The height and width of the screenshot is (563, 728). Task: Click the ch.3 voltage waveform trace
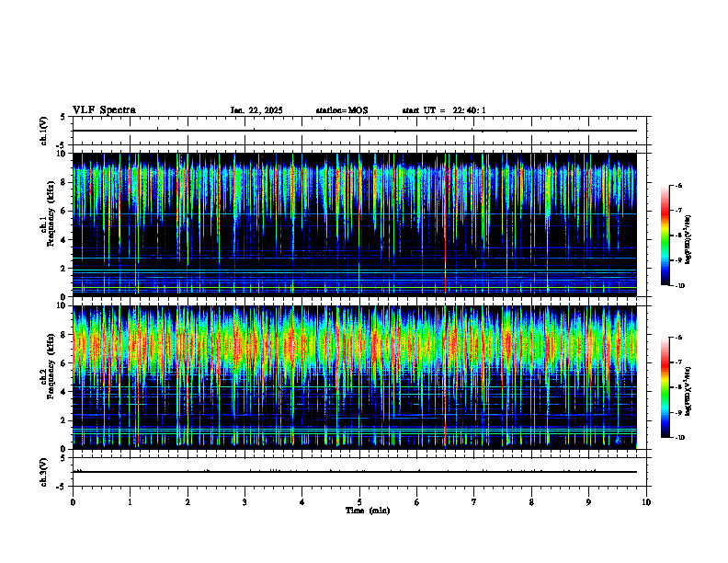[355, 472]
